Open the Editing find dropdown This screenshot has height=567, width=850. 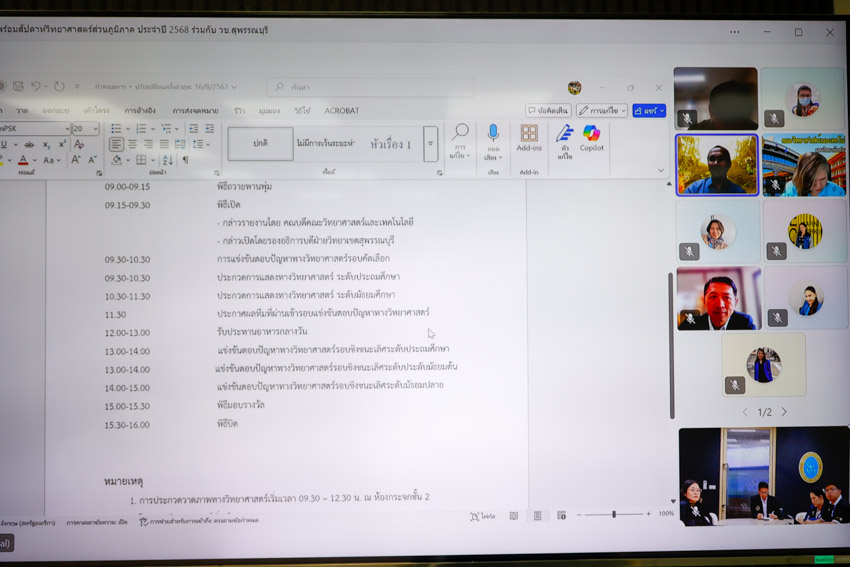click(x=460, y=142)
